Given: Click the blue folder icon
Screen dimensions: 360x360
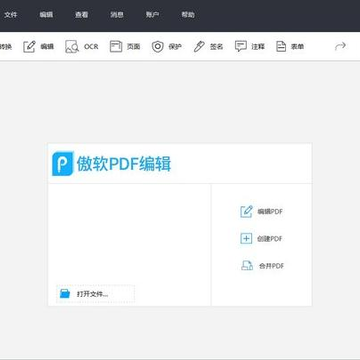Looking at the screenshot, I should 65,294.
